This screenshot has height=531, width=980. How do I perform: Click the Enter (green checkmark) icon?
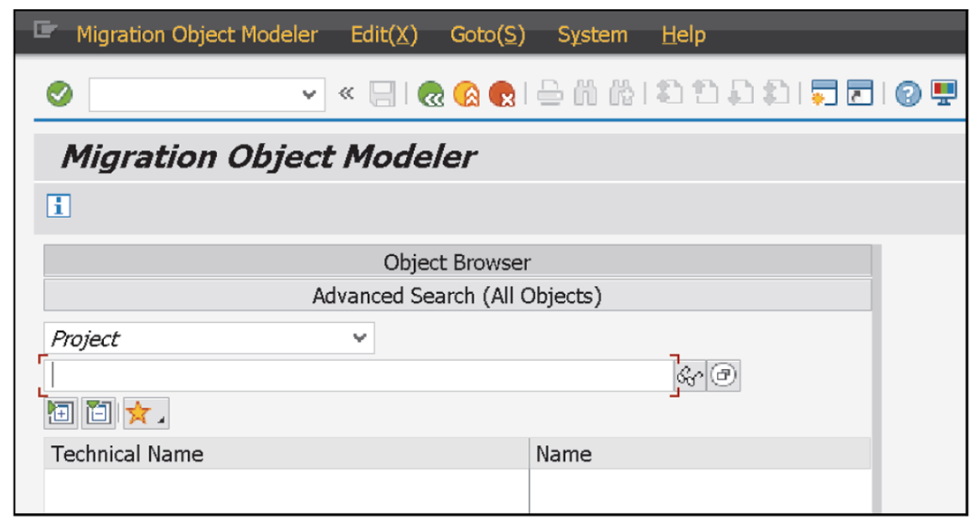pyautogui.click(x=59, y=93)
